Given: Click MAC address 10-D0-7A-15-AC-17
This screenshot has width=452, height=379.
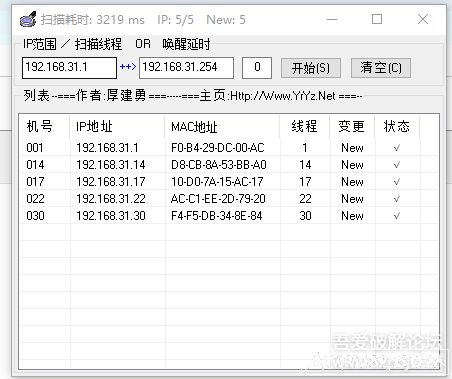Looking at the screenshot, I should pos(217,182).
